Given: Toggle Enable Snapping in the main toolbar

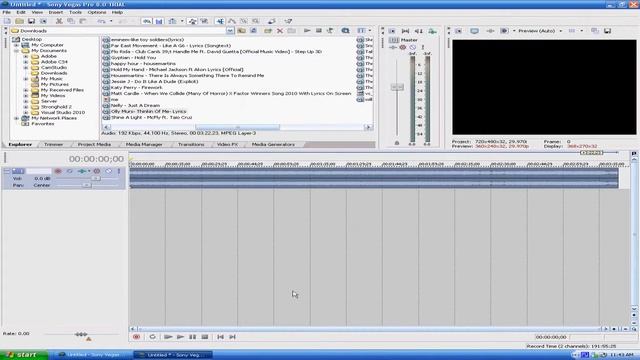Looking at the screenshot, I should pyautogui.click(x=147, y=21).
